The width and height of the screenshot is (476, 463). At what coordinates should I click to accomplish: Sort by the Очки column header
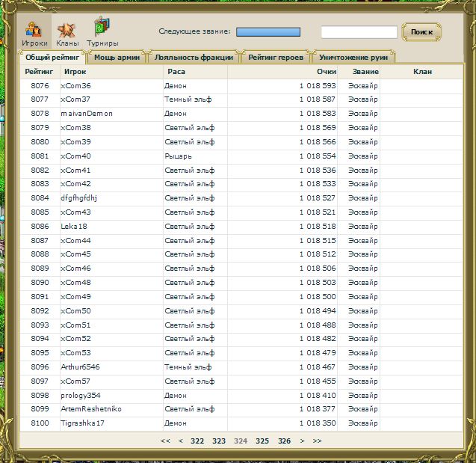pos(326,72)
